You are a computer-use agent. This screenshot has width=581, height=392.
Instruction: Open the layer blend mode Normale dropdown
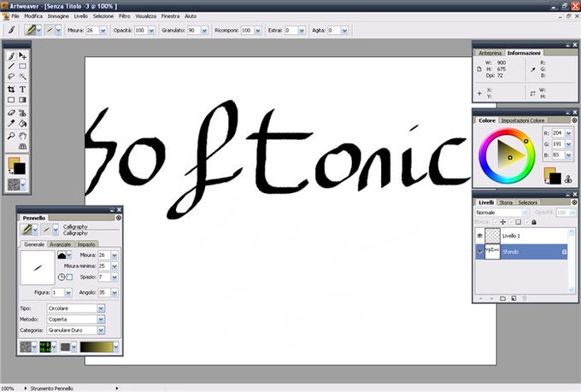coord(525,213)
